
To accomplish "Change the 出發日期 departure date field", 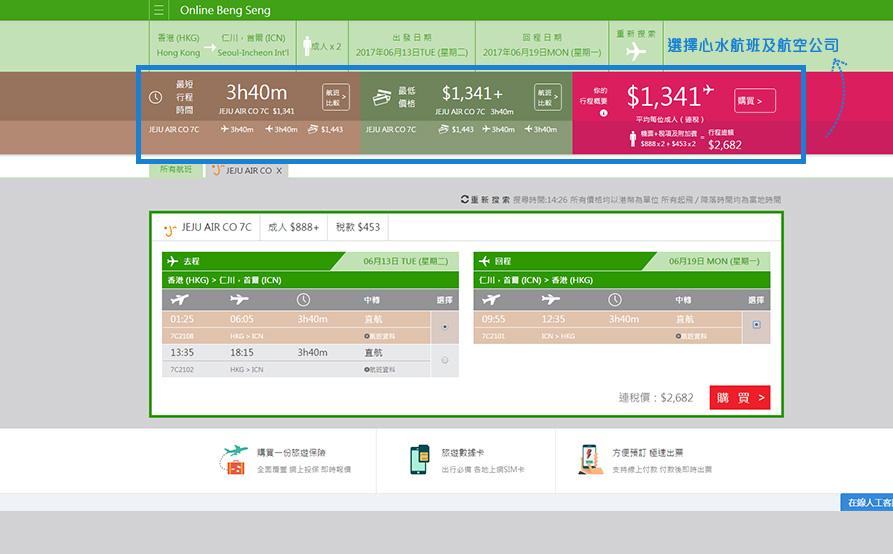I will 412,46.
